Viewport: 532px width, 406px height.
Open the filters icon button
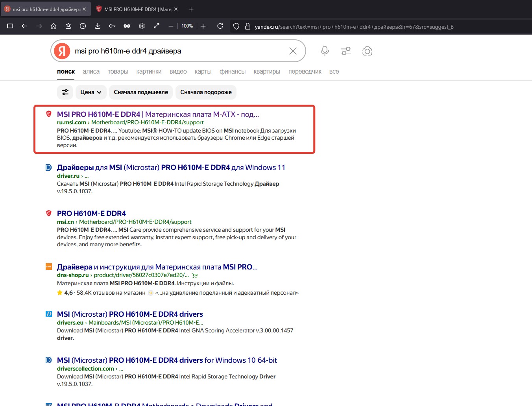[65, 92]
